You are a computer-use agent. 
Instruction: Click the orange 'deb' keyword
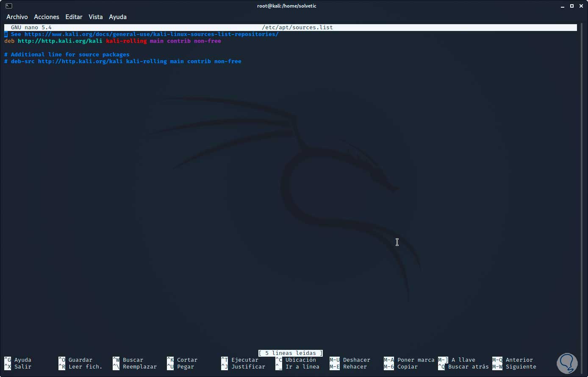[9, 41]
